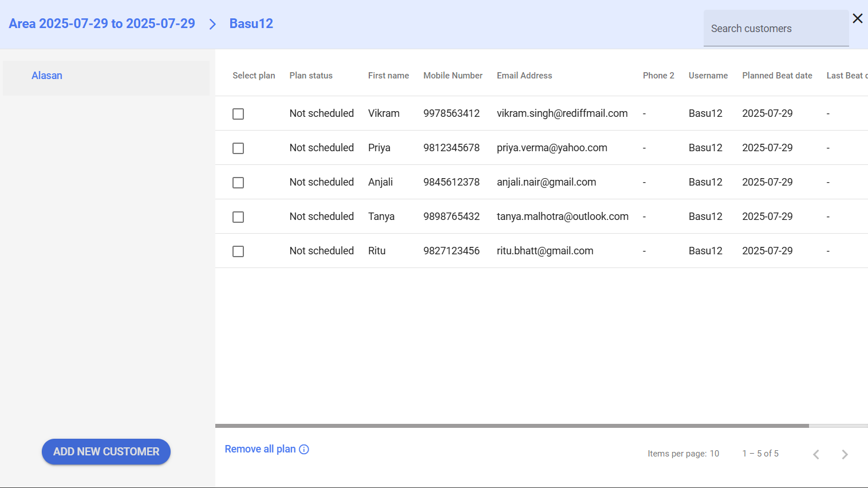Enable plan checkbox for Tanya
The height and width of the screenshot is (488, 868).
238,217
